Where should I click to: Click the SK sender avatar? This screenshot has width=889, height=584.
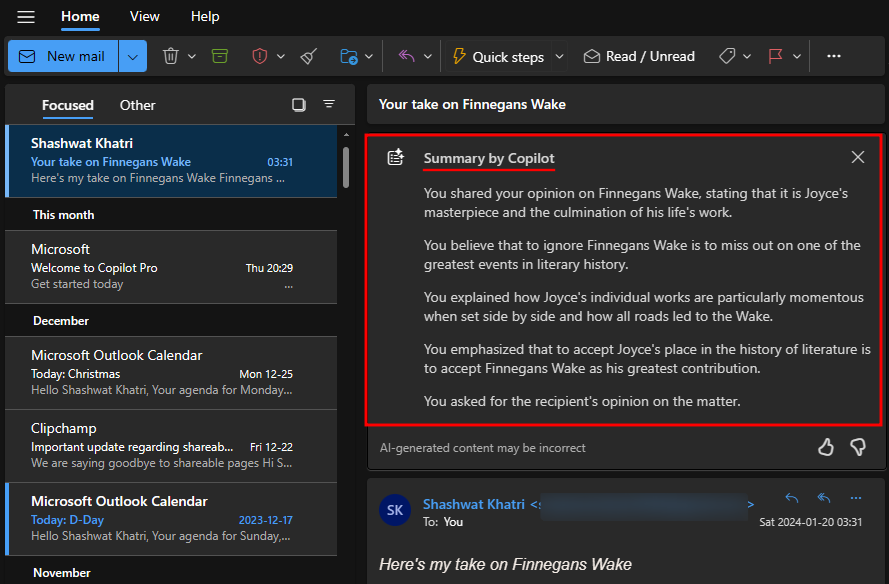[395, 510]
